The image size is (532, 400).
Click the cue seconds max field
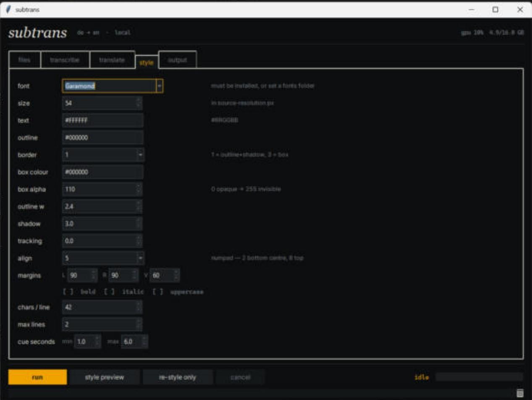pyautogui.click(x=134, y=342)
